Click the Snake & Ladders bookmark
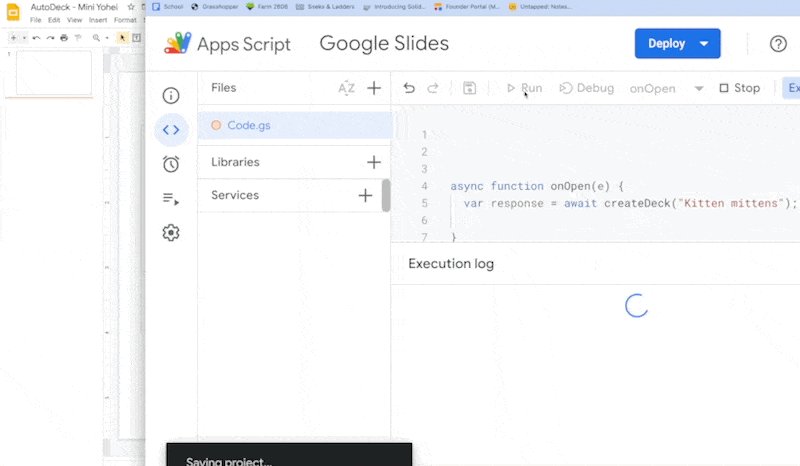 [x=325, y=7]
